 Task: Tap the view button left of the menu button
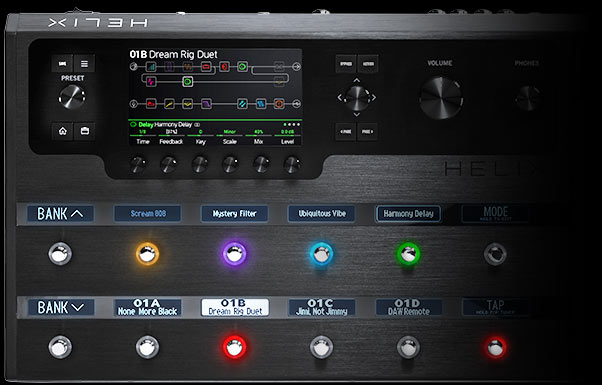coord(62,64)
